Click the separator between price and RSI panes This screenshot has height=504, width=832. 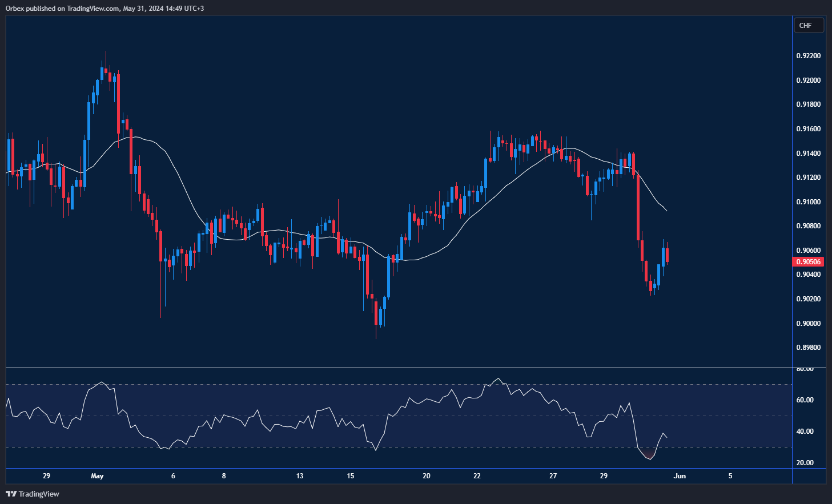click(400, 368)
